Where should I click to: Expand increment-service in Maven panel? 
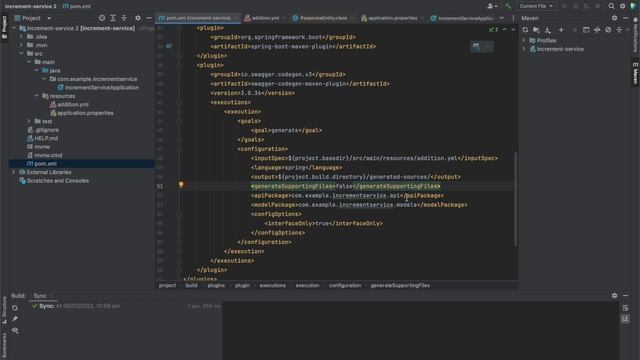coord(524,49)
